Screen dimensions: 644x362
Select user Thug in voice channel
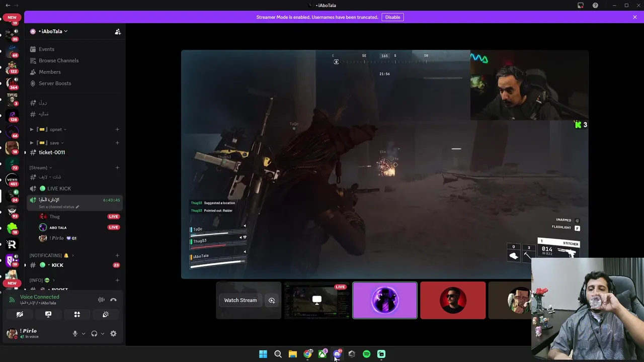point(54,217)
